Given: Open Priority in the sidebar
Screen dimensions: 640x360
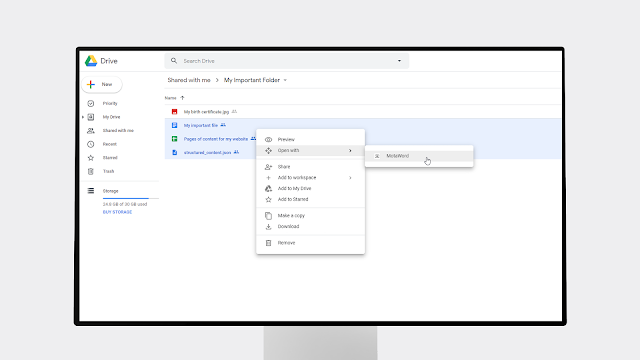Looking at the screenshot, I should point(110,103).
